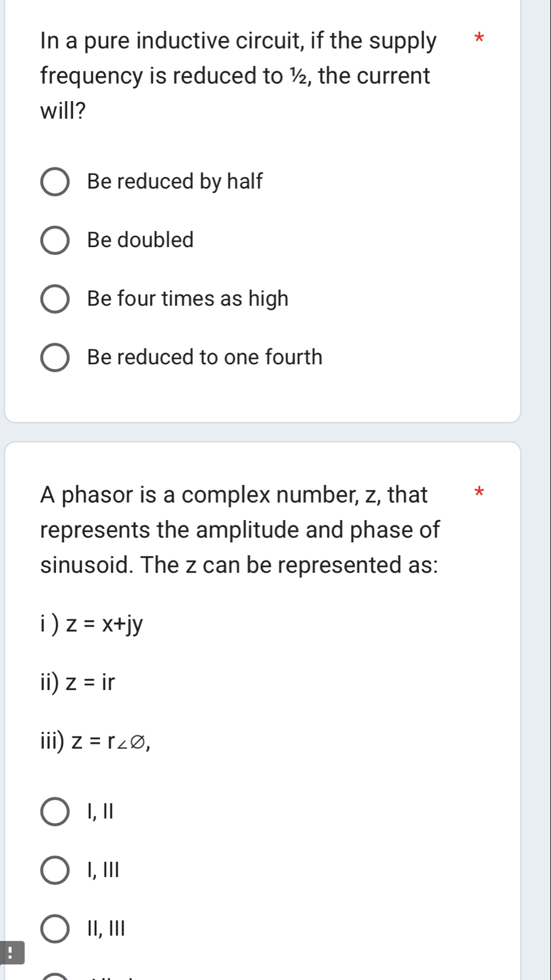Click the required asterisk on the phasor question
The width and height of the screenshot is (551, 980).
(479, 492)
